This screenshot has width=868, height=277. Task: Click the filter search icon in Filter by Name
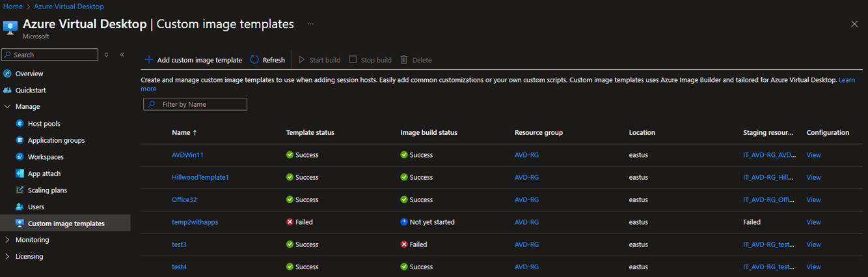pyautogui.click(x=151, y=104)
